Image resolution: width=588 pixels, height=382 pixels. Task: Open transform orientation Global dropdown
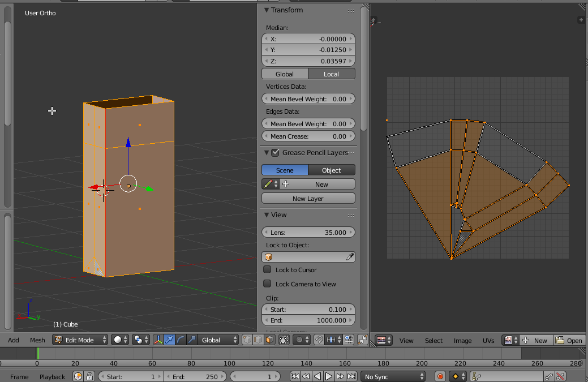pyautogui.click(x=218, y=340)
